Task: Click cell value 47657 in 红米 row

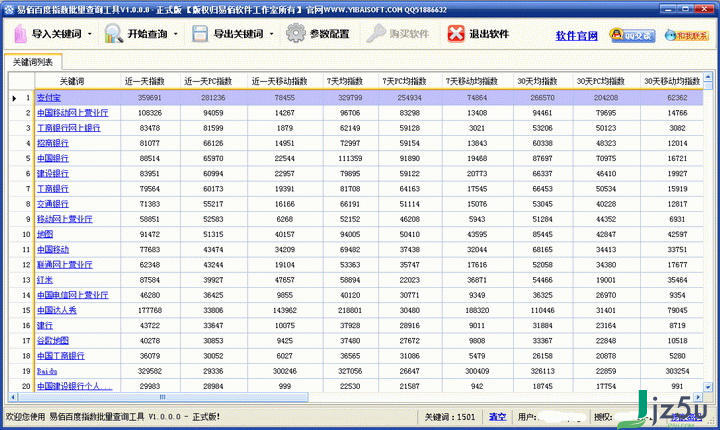Action: pos(285,280)
